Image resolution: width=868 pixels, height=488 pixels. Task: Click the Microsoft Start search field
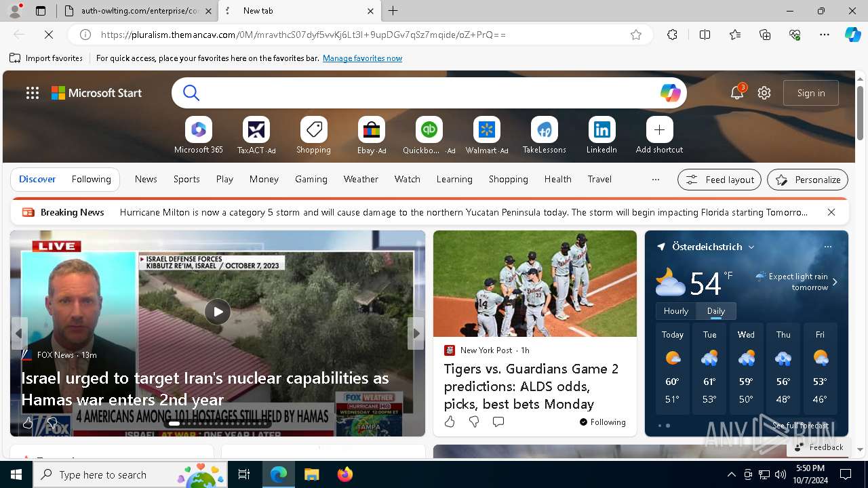pyautogui.click(x=430, y=93)
